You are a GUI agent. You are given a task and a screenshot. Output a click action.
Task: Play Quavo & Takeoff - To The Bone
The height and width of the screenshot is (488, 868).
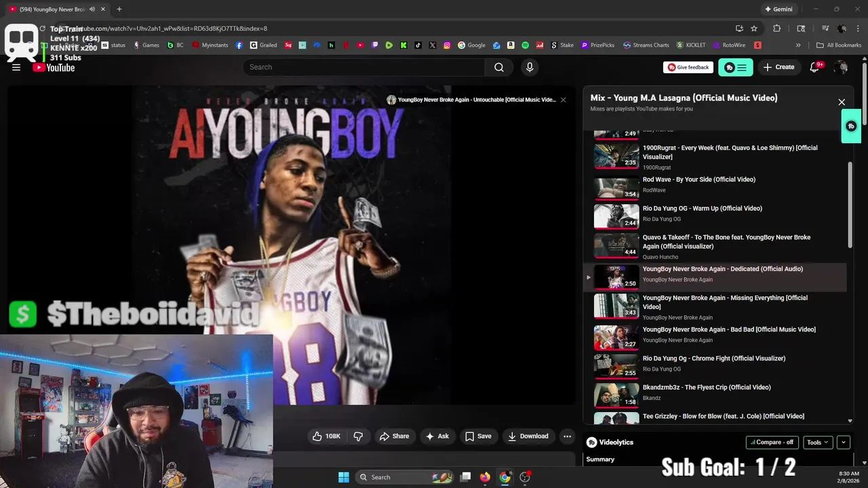(715, 247)
